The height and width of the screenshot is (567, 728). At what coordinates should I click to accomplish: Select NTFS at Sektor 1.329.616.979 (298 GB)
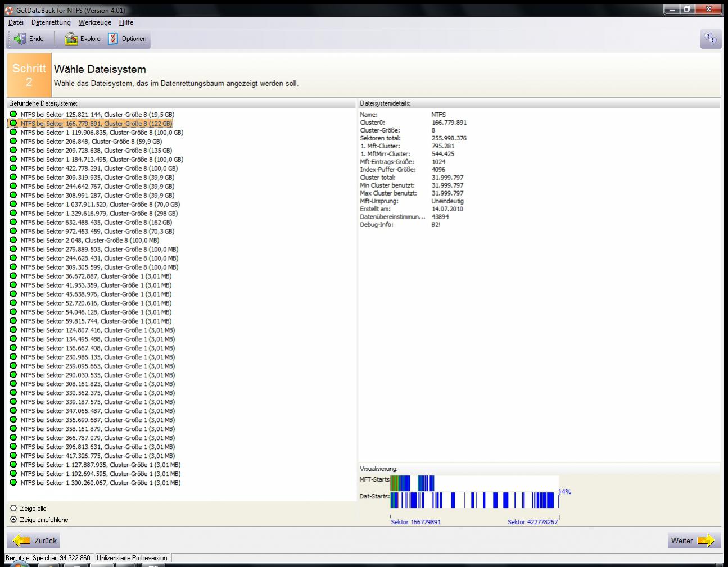pos(94,214)
